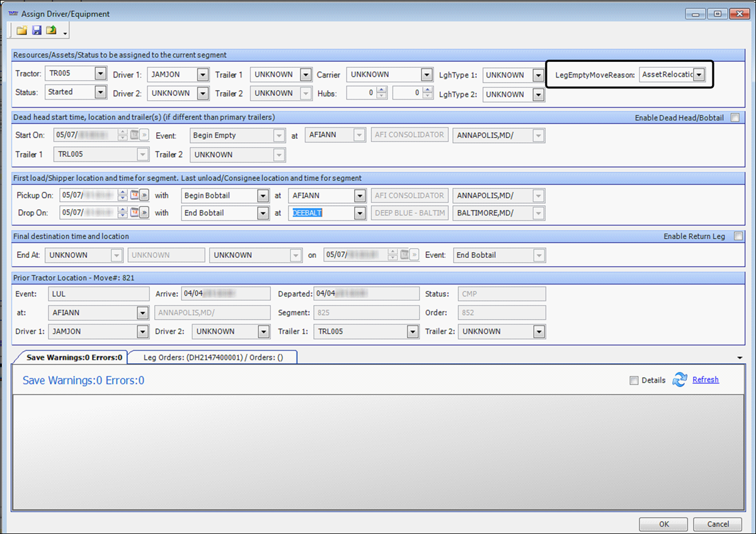Click the open folder toolbar icon
756x534 pixels.
coord(22,30)
